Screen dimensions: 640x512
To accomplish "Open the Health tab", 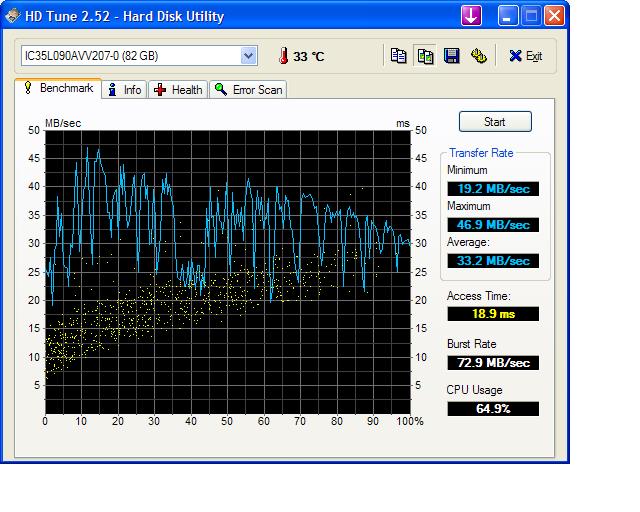I will click(178, 90).
